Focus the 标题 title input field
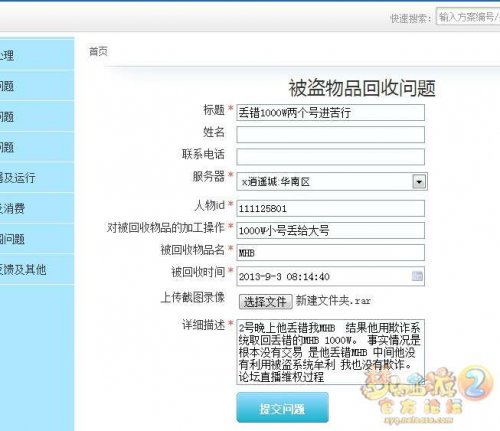The image size is (500, 431). click(x=330, y=113)
